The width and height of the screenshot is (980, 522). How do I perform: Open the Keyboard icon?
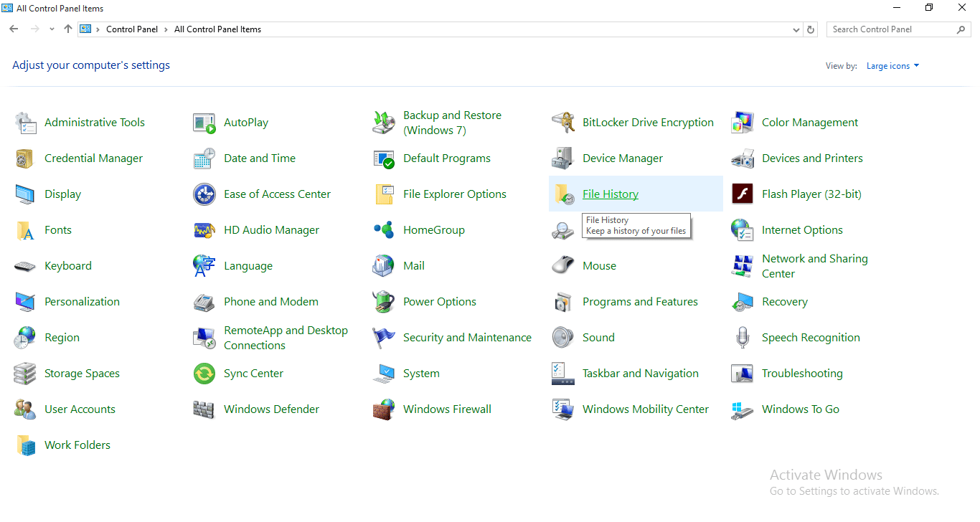pos(25,266)
